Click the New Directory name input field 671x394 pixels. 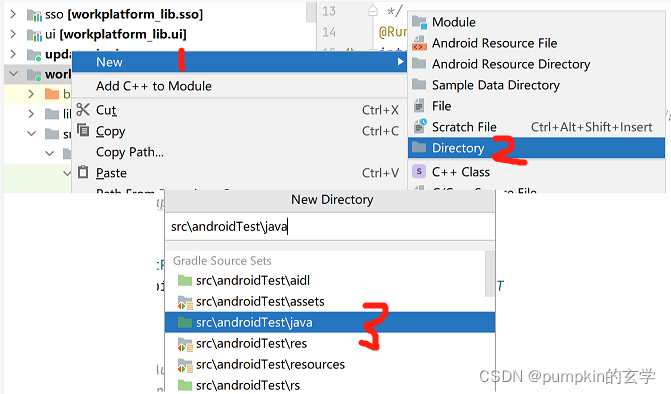point(330,226)
